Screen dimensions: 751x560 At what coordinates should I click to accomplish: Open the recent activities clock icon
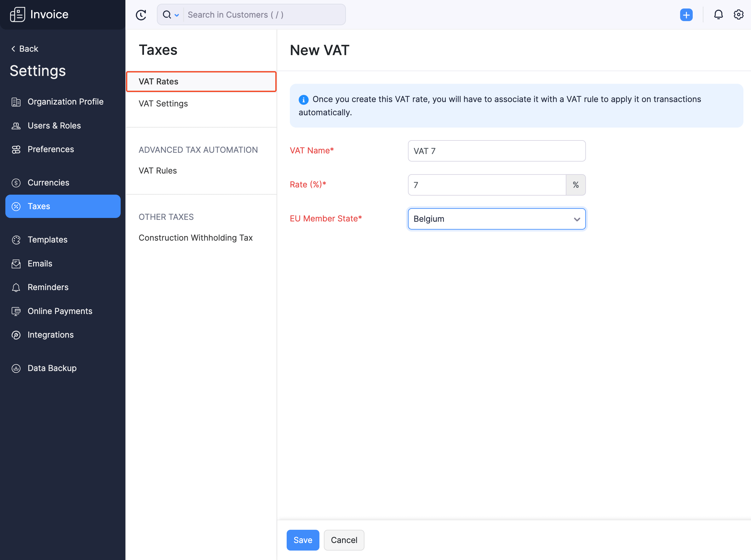click(x=141, y=14)
